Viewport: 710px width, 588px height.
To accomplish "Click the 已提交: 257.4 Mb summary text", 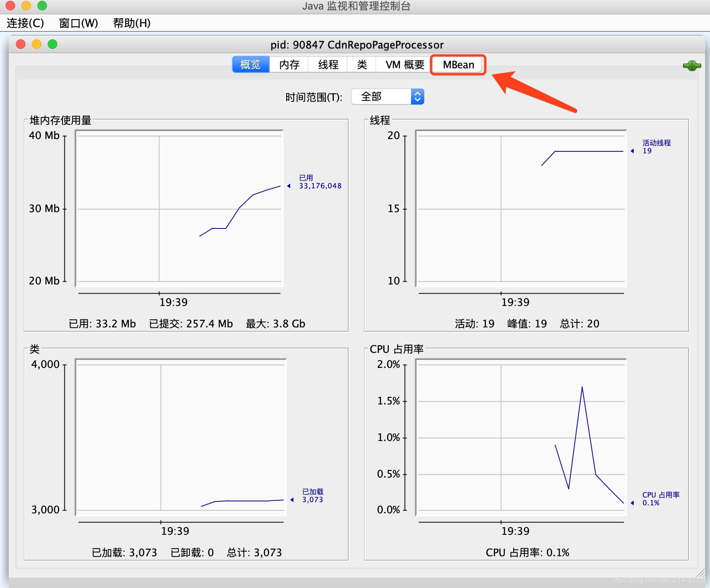I will click(x=191, y=324).
